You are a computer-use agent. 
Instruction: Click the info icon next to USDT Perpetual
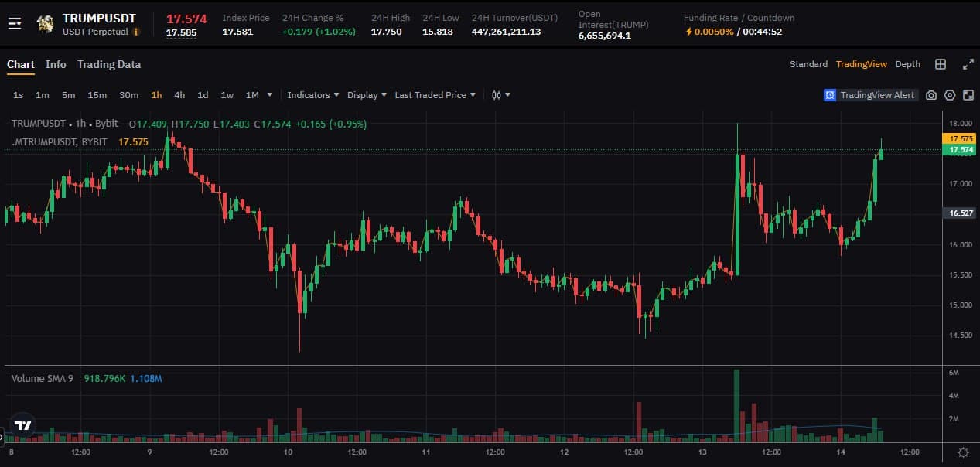[136, 32]
